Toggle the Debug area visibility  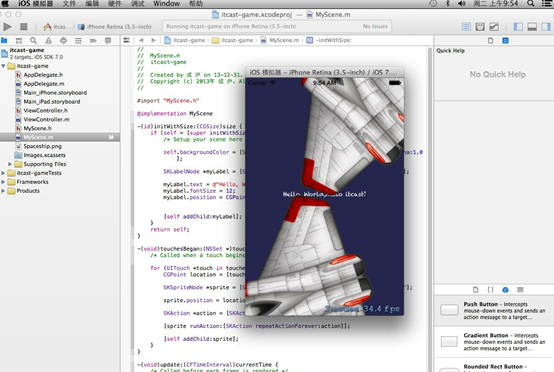point(532,26)
